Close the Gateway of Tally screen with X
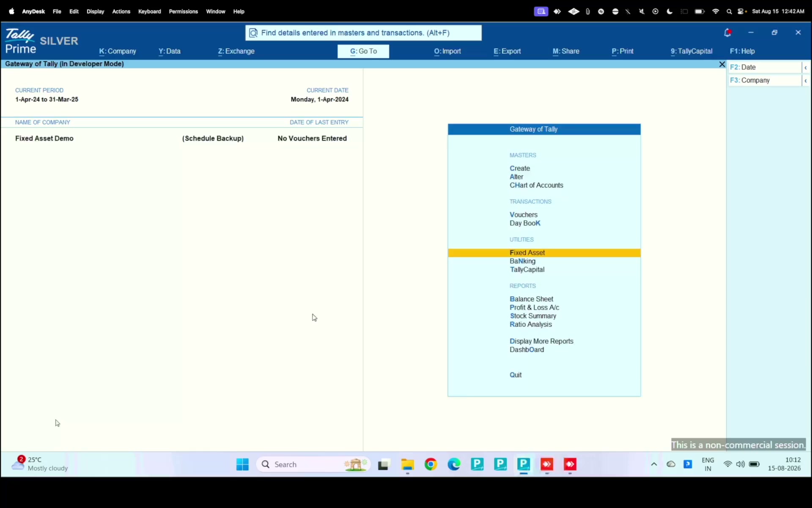 (x=722, y=64)
